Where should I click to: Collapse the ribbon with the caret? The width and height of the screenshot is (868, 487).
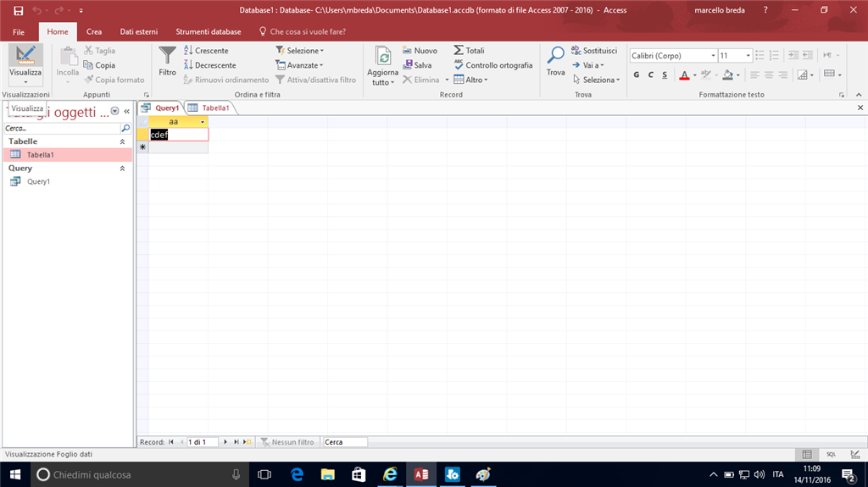tap(859, 95)
